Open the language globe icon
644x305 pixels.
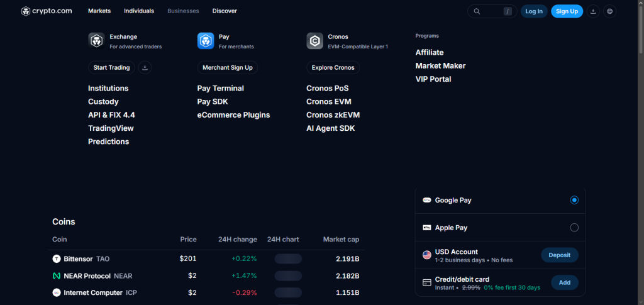(x=610, y=11)
